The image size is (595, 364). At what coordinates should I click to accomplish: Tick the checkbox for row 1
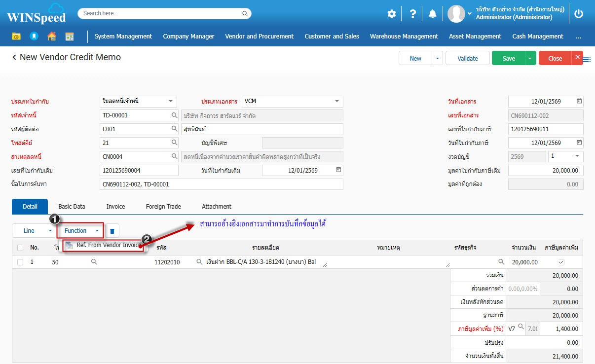pyautogui.click(x=20, y=262)
